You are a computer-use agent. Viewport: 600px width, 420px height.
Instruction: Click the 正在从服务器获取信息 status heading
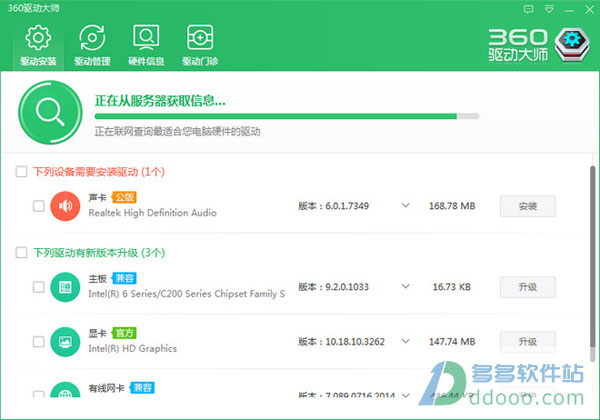tap(160, 101)
